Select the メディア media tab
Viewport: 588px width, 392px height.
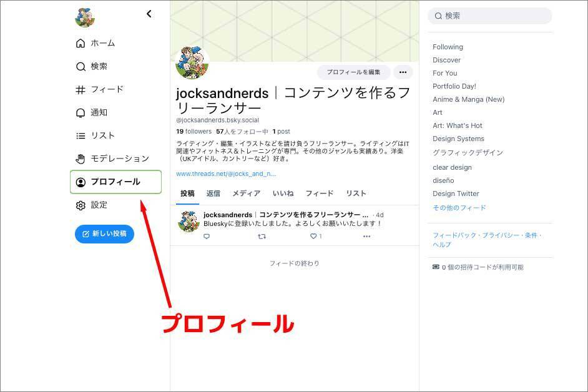coord(247,194)
